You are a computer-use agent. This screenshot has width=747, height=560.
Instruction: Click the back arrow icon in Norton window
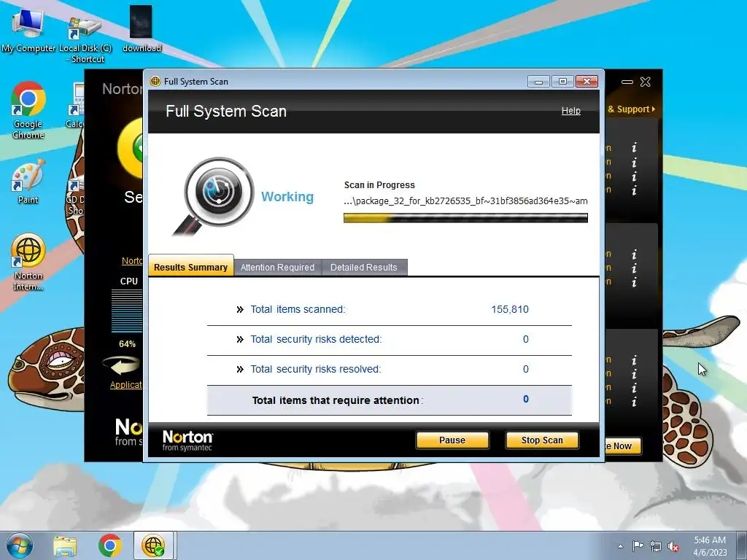[122, 366]
